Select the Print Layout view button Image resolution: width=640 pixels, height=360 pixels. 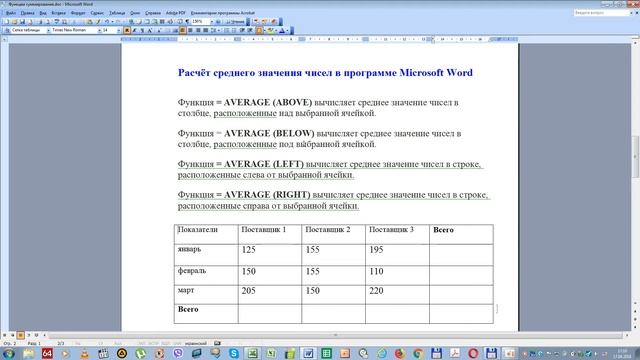tap(20, 335)
